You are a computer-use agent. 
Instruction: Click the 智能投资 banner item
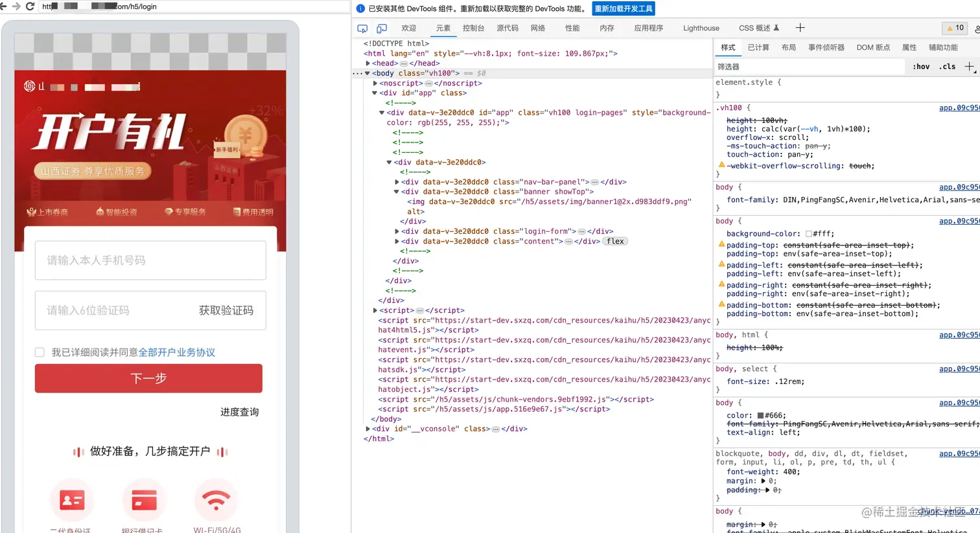click(117, 212)
